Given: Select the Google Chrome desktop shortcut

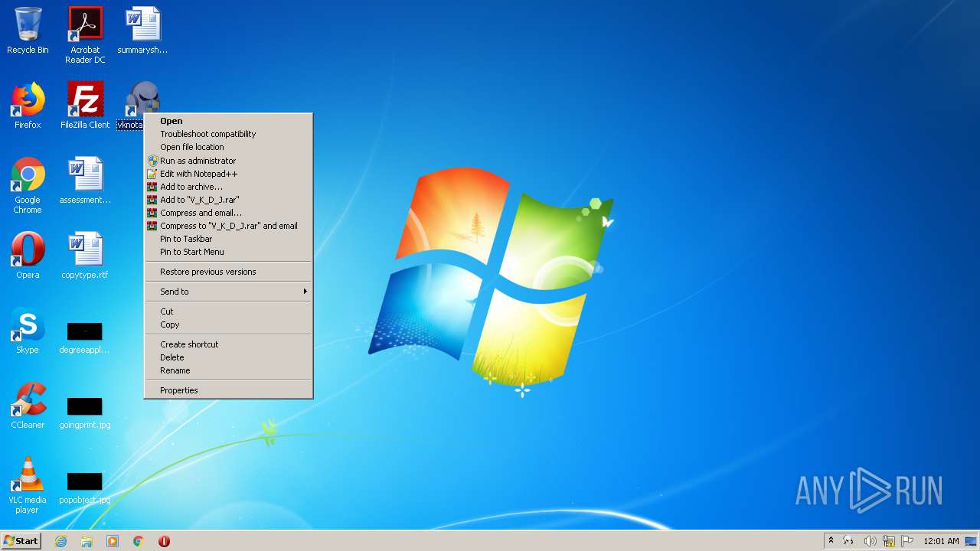Looking at the screenshot, I should (x=28, y=185).
